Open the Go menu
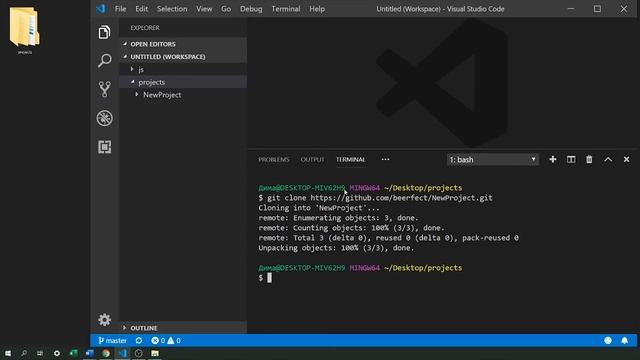Viewport: 640px width, 360px height. pos(226,9)
